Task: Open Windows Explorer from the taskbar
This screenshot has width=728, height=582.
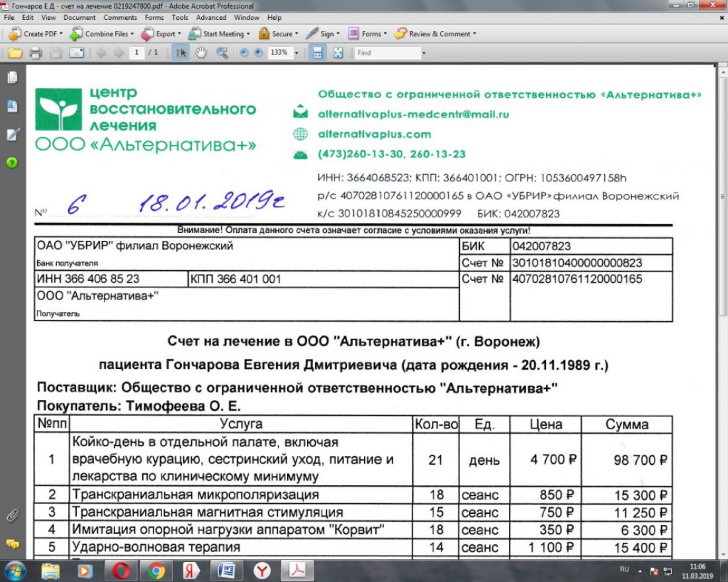Action: pos(50,571)
